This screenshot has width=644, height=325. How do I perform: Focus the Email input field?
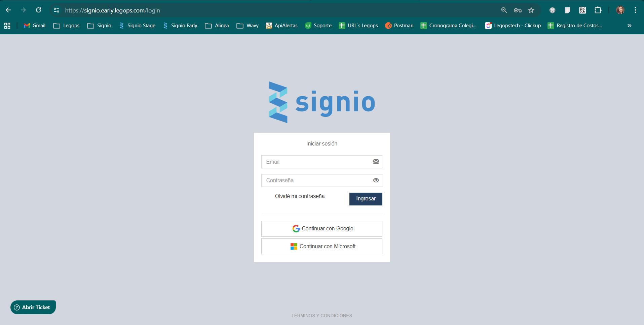pyautogui.click(x=322, y=162)
